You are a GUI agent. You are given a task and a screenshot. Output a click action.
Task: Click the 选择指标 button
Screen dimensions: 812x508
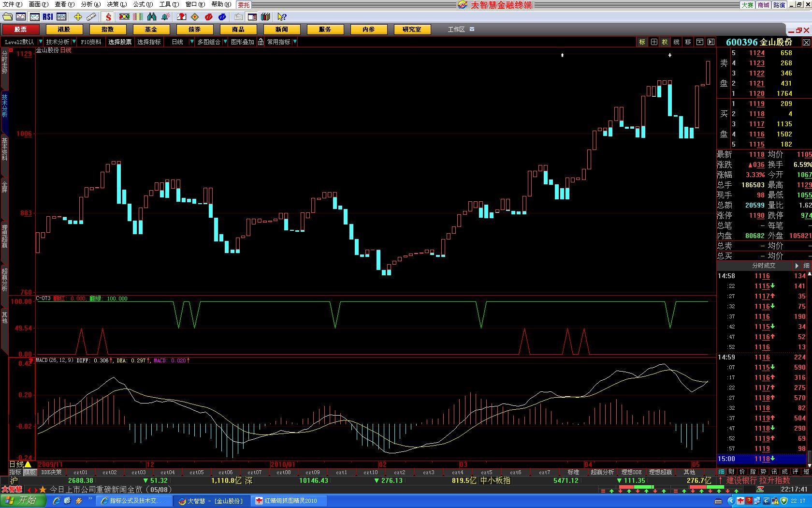tap(149, 42)
